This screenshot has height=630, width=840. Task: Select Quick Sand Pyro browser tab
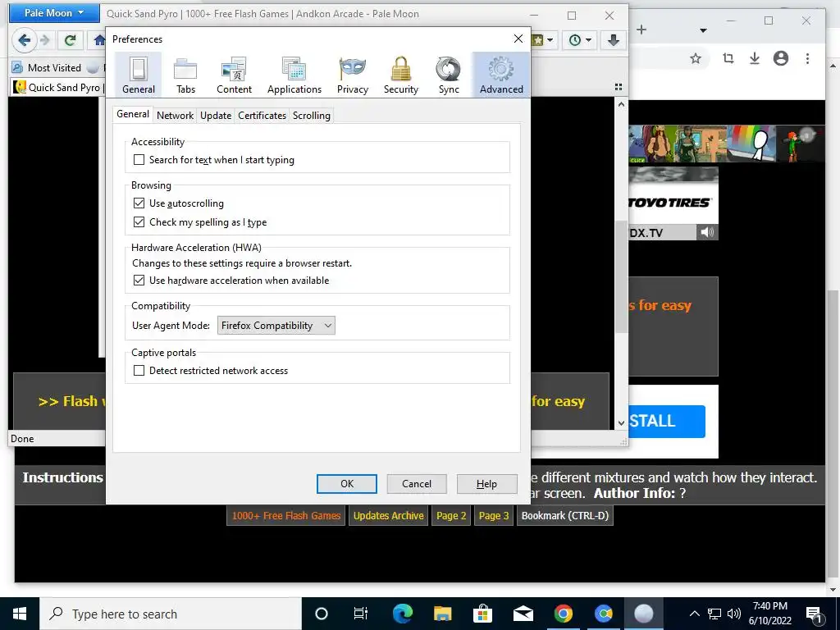[x=58, y=87]
